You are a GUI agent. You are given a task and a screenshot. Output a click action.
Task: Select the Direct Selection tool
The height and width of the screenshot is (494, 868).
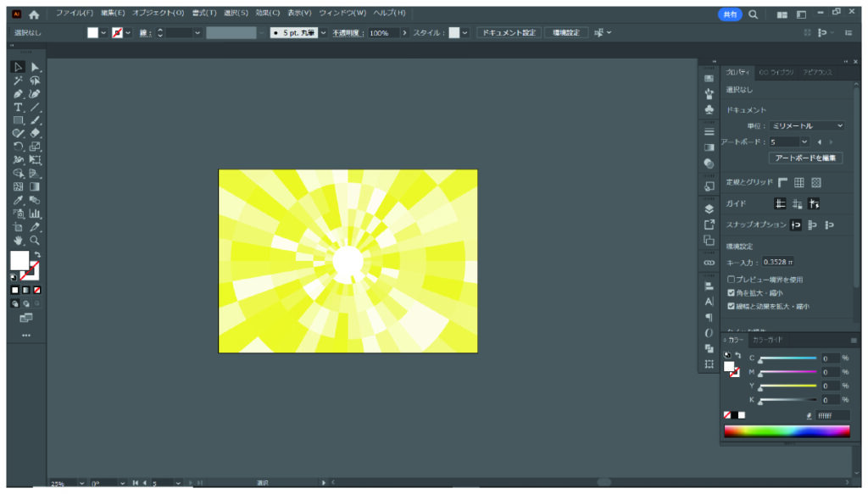[x=35, y=67]
